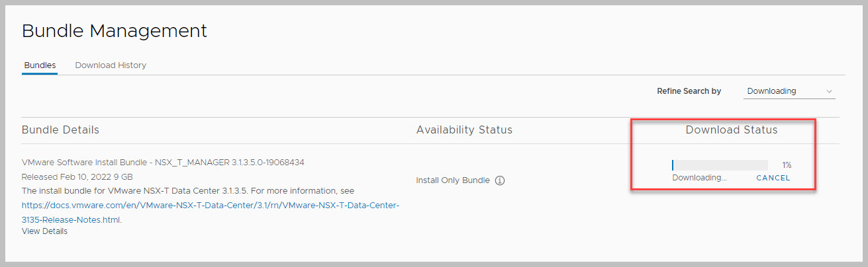Viewport: 868px width, 267px height.
Task: Click the Released Feb 10, 2022 line
Action: (77, 177)
